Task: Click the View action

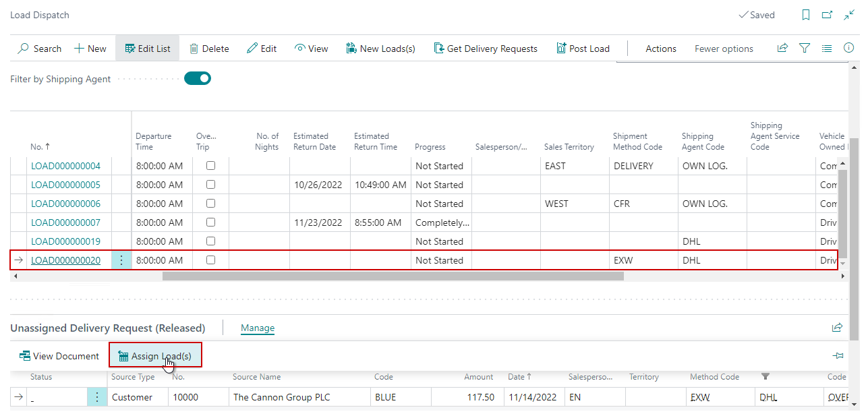Action: 311,49
